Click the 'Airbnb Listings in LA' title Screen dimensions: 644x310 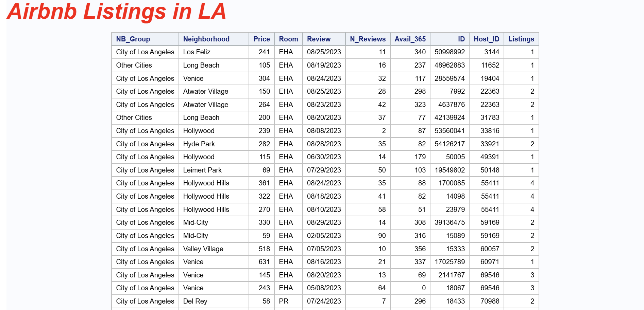(117, 12)
